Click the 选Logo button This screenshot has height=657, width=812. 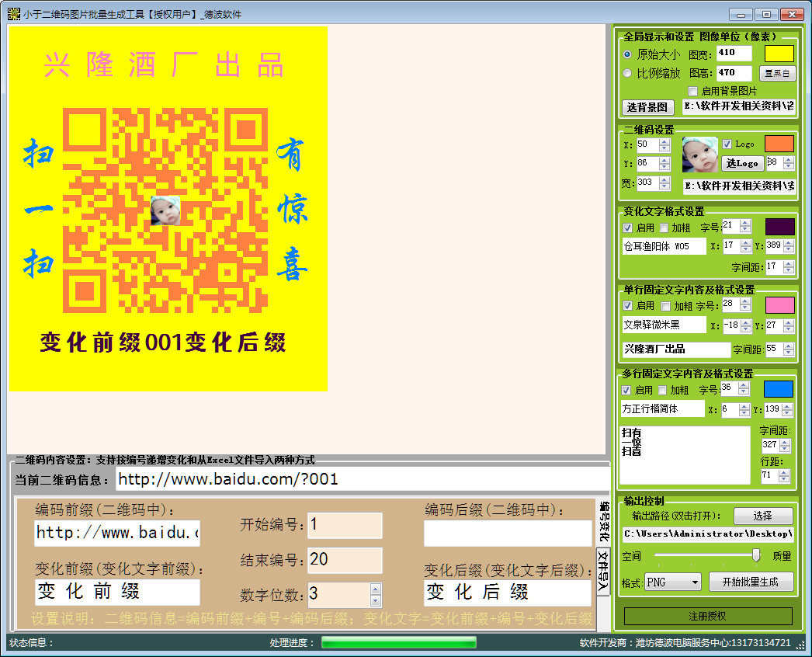click(x=742, y=163)
